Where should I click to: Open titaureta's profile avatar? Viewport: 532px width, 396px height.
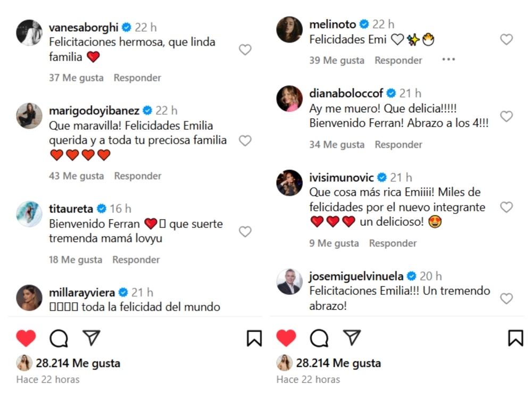tap(29, 214)
